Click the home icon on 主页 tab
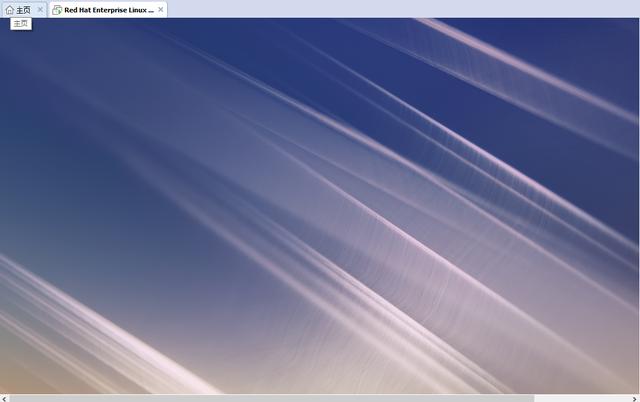The image size is (640, 402). pos(10,10)
